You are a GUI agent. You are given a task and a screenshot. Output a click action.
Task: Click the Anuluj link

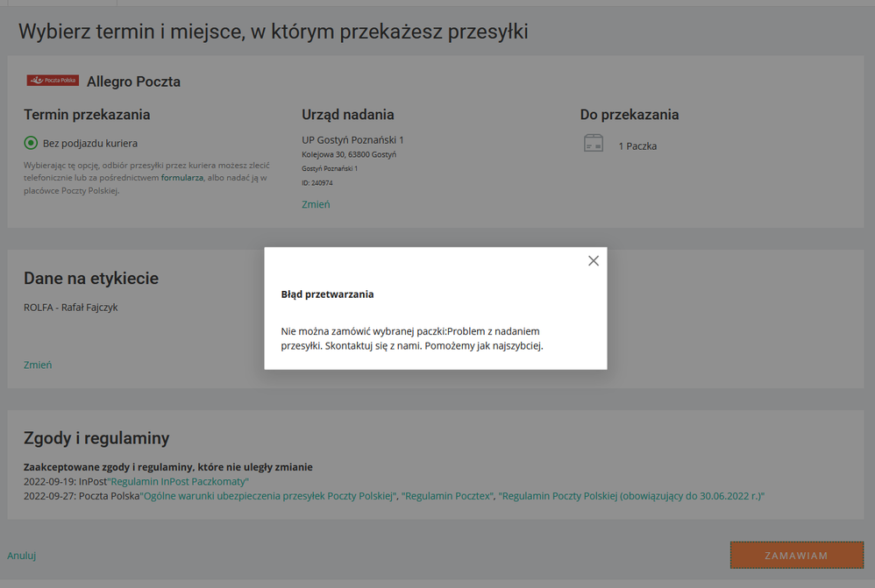click(x=21, y=556)
